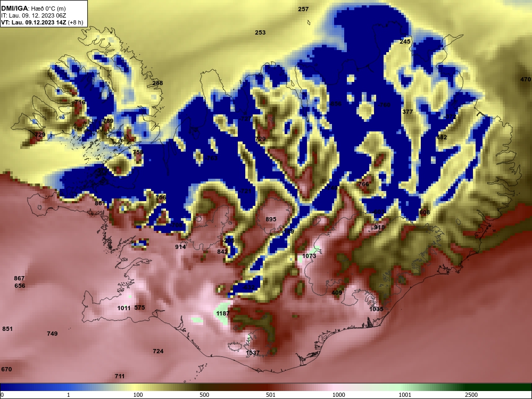Click the map value 377
The width and height of the screenshot is (532, 399).
click(408, 112)
